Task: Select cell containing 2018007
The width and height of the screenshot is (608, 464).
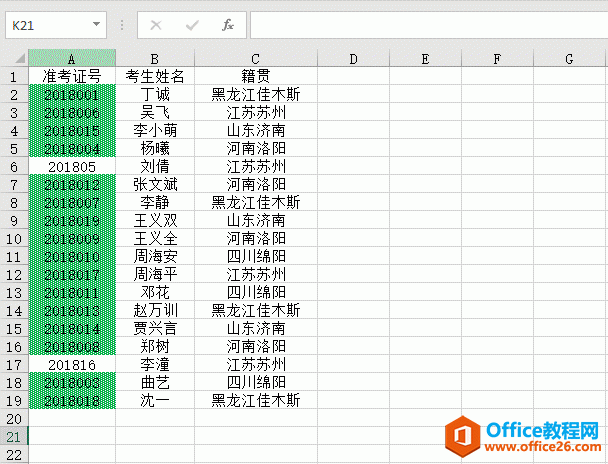Action: click(x=72, y=202)
